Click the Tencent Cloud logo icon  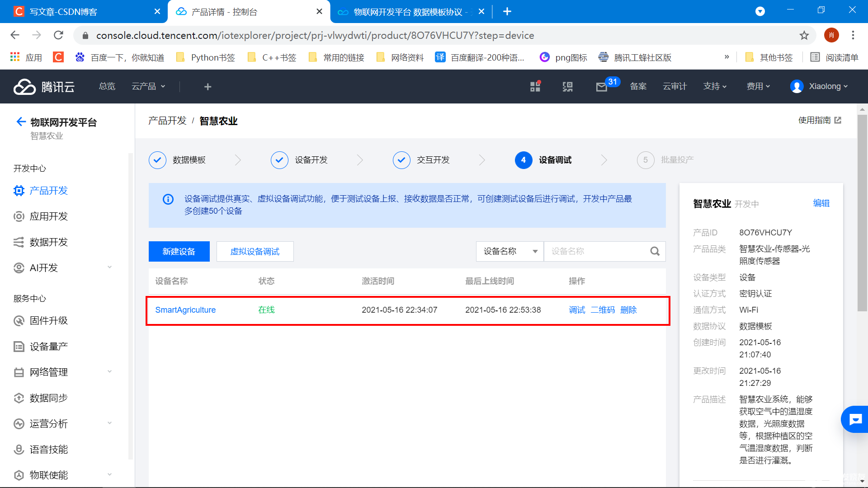(x=24, y=86)
